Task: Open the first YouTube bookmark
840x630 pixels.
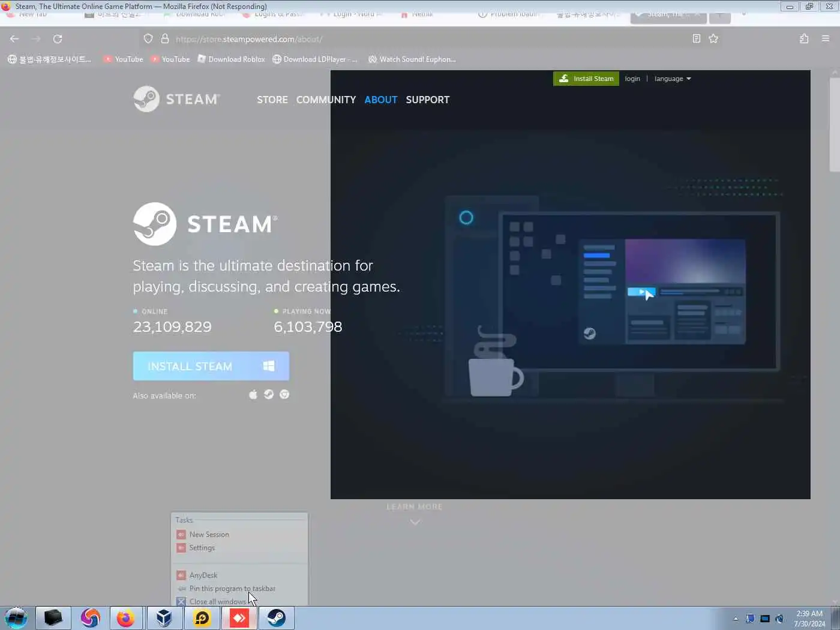Action: 124,59
